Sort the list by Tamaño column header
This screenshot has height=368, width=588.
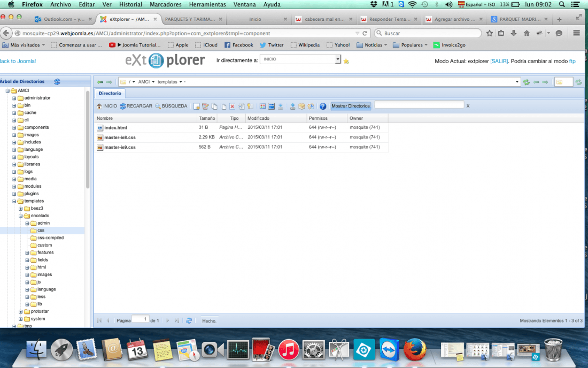[x=207, y=118]
